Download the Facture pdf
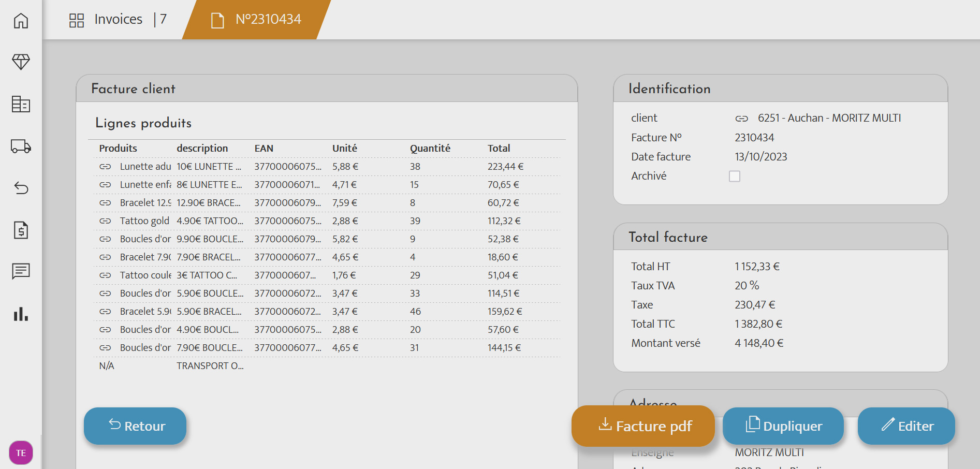The image size is (980, 469). coord(643,426)
